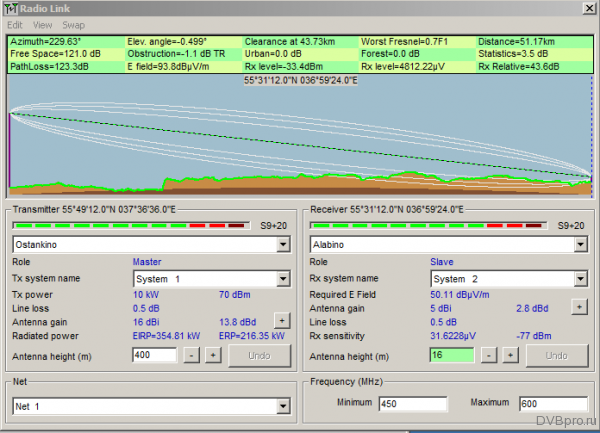Expand the Rx system name dropdown
The height and width of the screenshot is (433, 600).
(580, 279)
